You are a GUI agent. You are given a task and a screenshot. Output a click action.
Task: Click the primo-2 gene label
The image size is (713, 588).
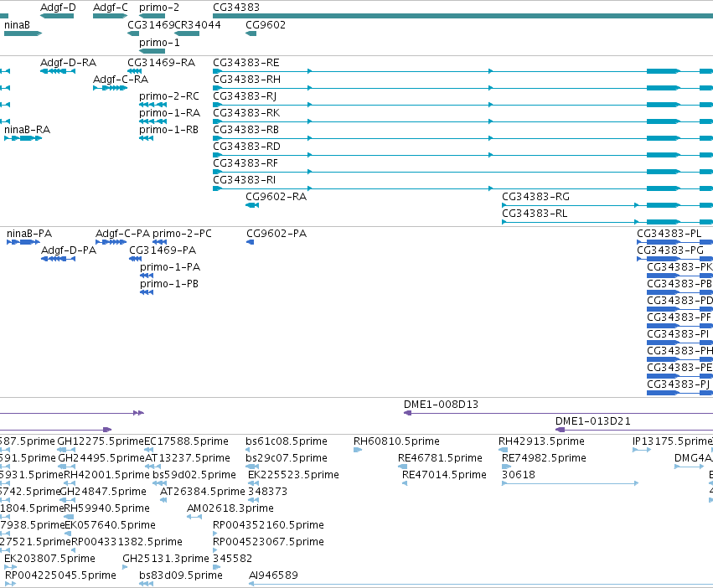pyautogui.click(x=159, y=8)
